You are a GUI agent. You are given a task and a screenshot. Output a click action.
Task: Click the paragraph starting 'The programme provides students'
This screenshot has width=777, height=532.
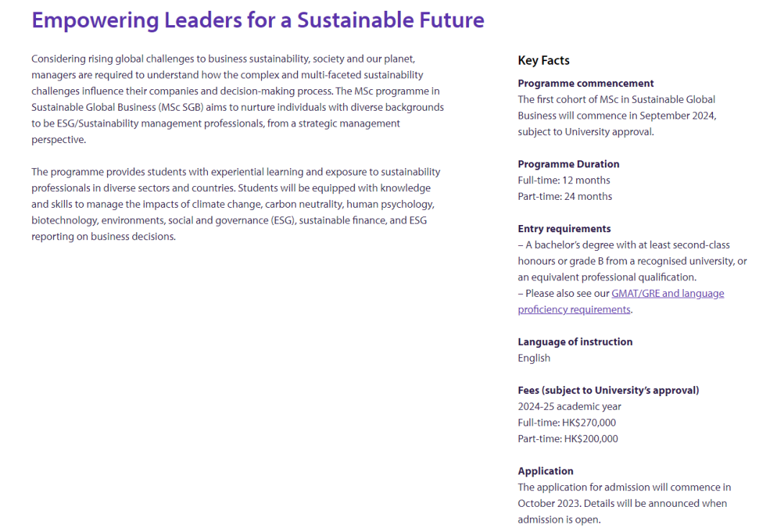tap(237, 204)
